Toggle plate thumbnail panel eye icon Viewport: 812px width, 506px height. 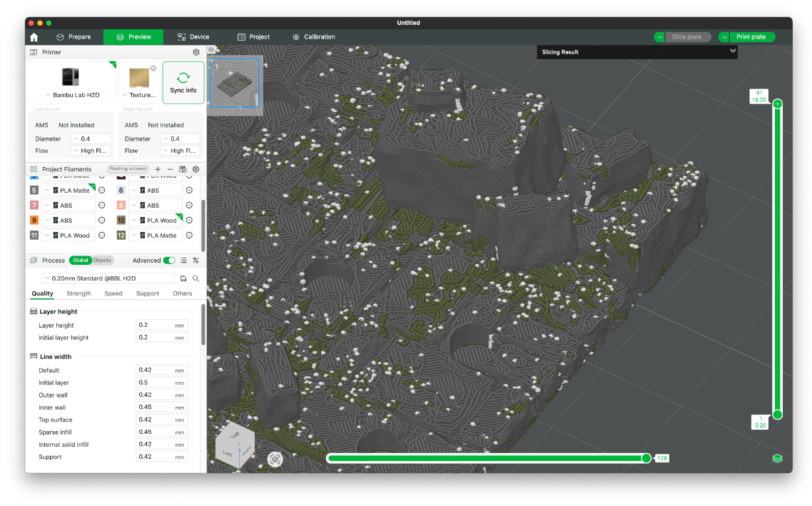(x=211, y=50)
